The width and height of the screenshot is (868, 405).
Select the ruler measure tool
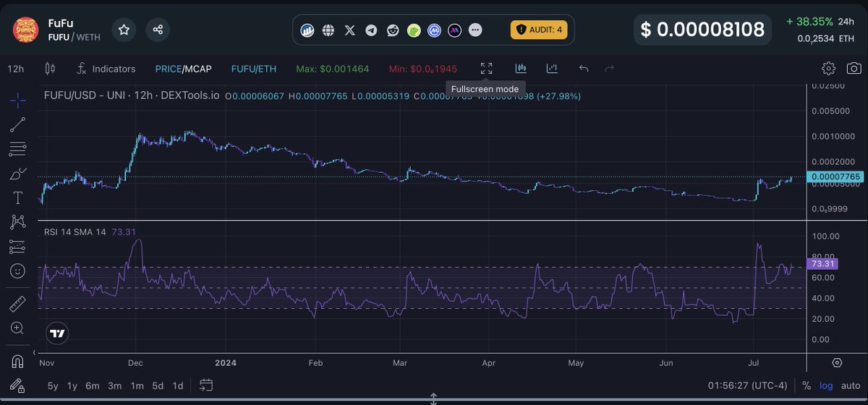click(18, 304)
